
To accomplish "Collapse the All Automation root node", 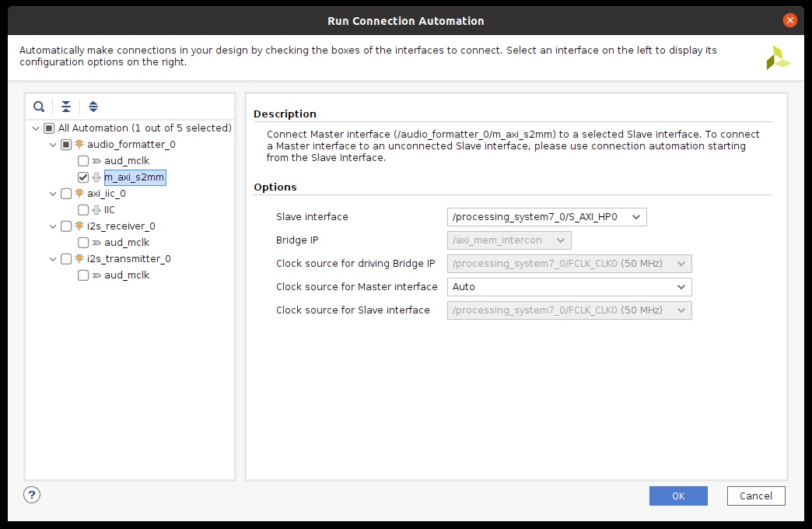I will pyautogui.click(x=36, y=128).
